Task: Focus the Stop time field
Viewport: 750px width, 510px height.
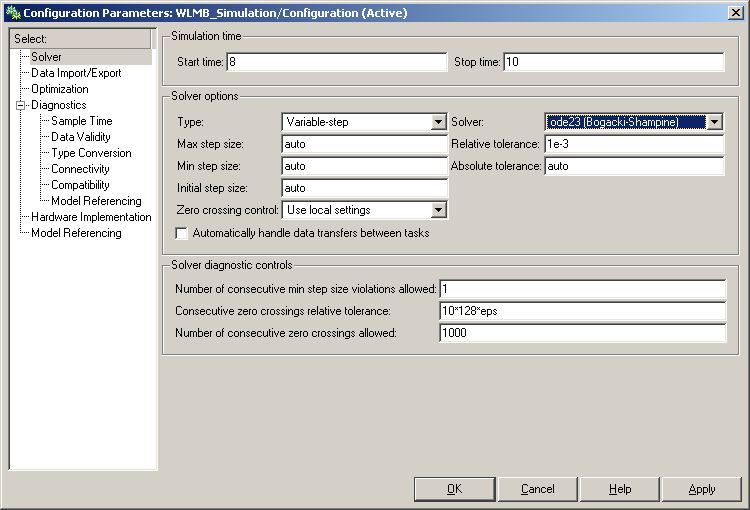Action: pyautogui.click(x=613, y=62)
